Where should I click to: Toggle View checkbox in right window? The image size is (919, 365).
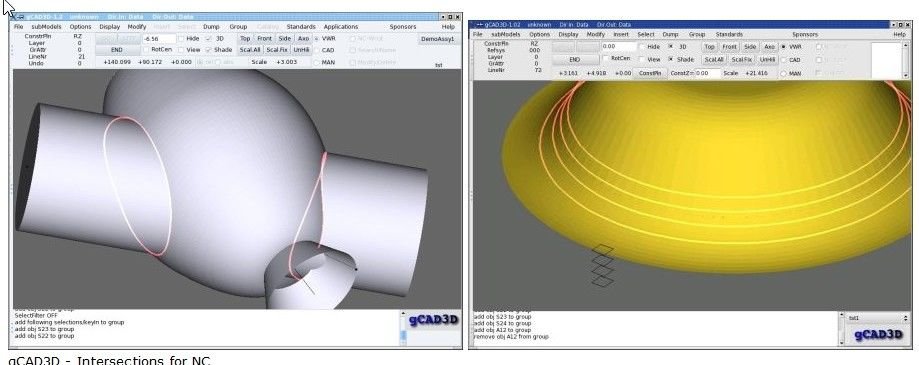[642, 60]
